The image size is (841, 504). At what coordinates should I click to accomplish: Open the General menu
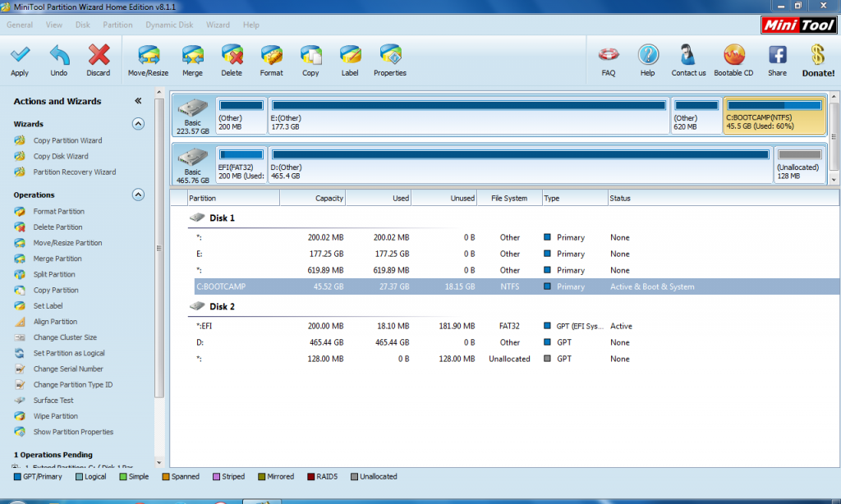tap(20, 25)
